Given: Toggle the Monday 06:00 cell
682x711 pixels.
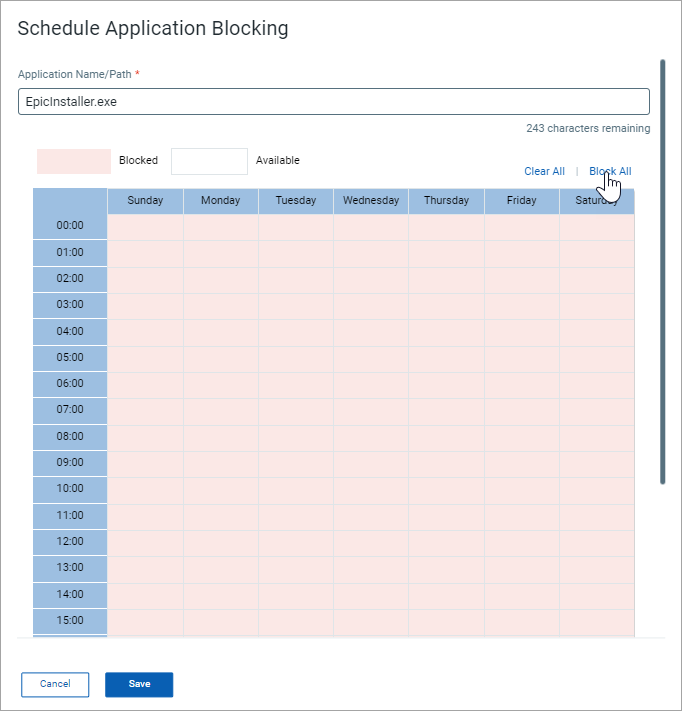Looking at the screenshot, I should pos(220,385).
